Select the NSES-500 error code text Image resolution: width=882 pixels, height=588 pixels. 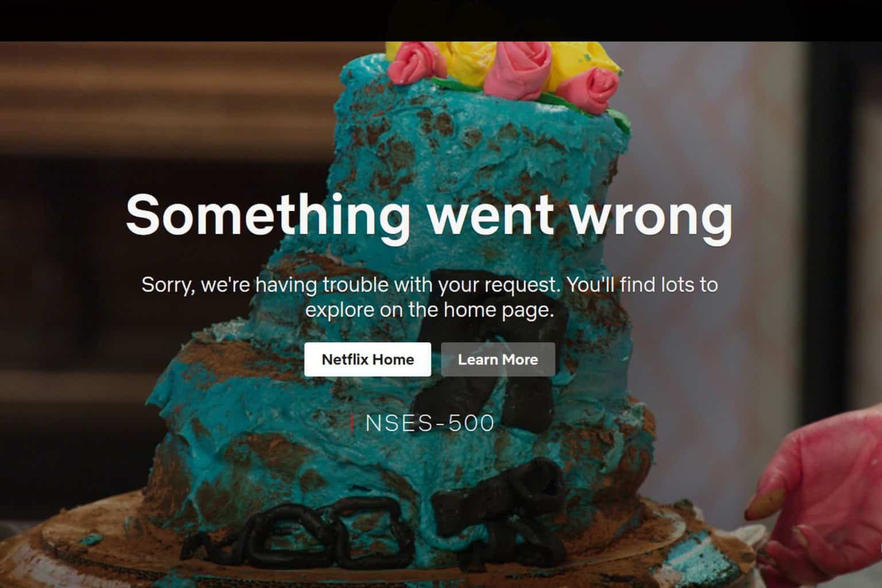[430, 423]
